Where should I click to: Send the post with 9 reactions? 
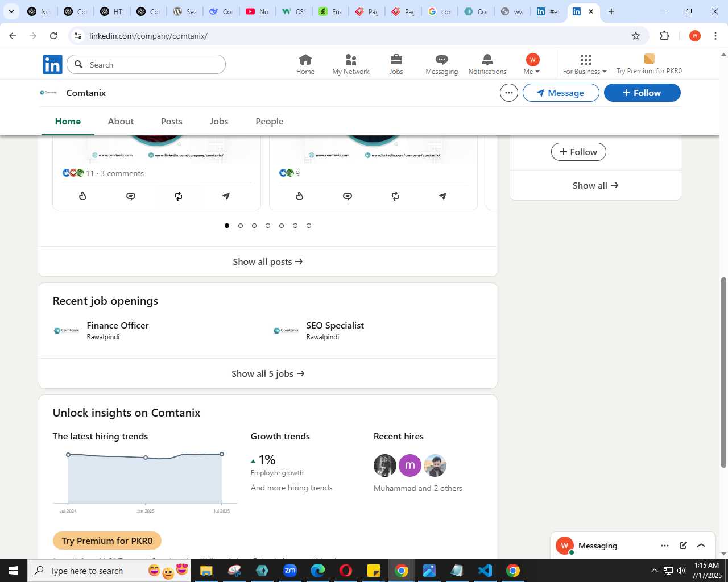442,196
